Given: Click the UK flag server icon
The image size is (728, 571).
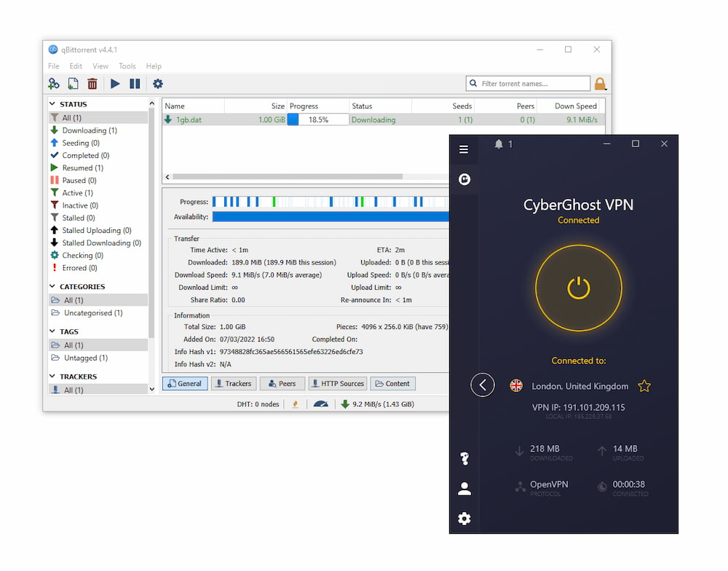Looking at the screenshot, I should pos(516,385).
